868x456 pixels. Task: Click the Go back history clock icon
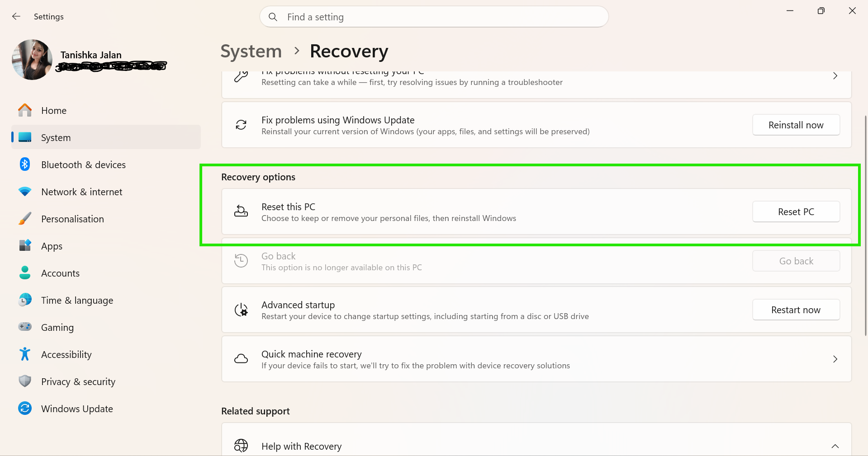[x=241, y=261]
